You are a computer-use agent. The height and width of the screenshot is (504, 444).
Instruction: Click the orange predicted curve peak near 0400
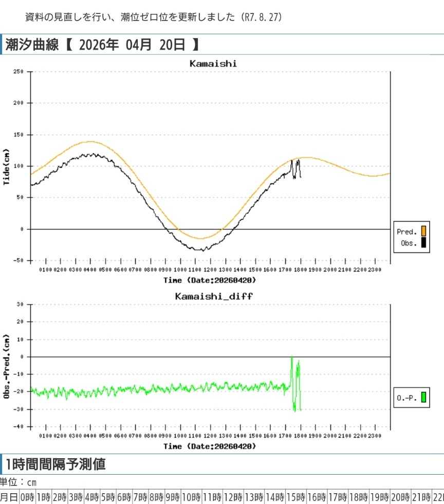pyautogui.click(x=90, y=141)
